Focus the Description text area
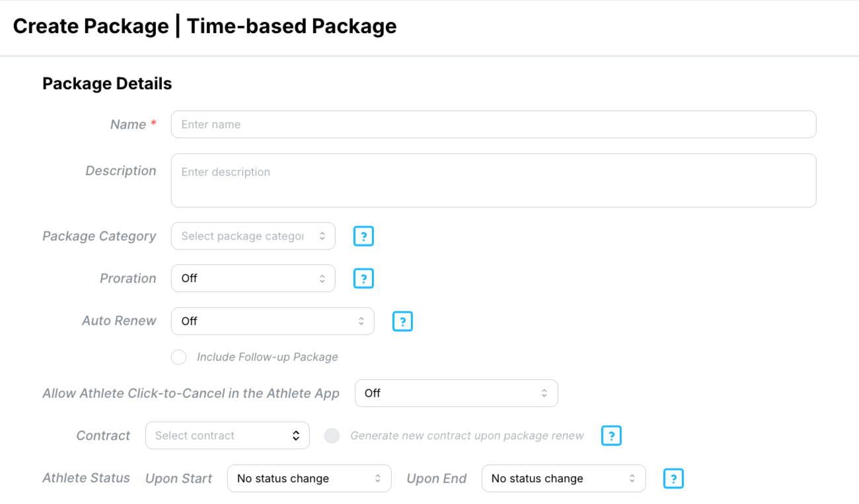 pyautogui.click(x=494, y=180)
